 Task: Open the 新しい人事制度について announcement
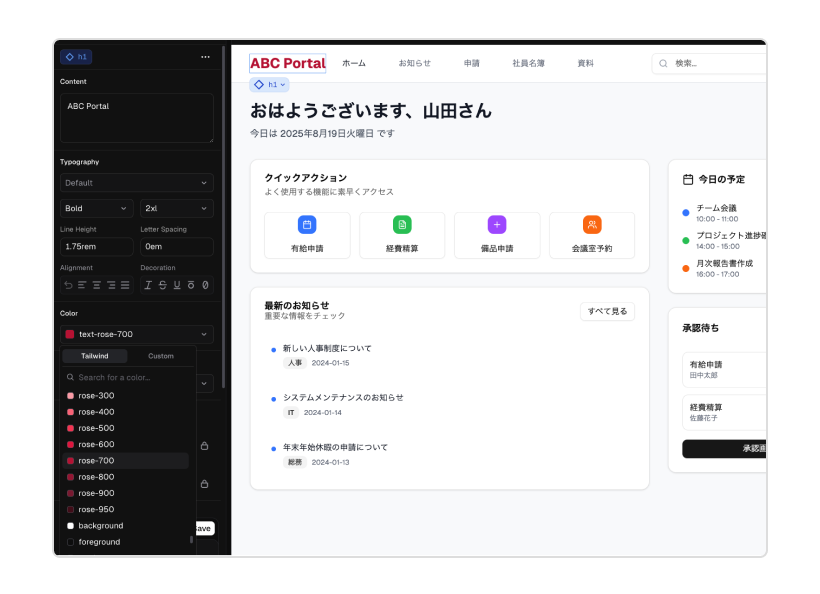point(327,348)
